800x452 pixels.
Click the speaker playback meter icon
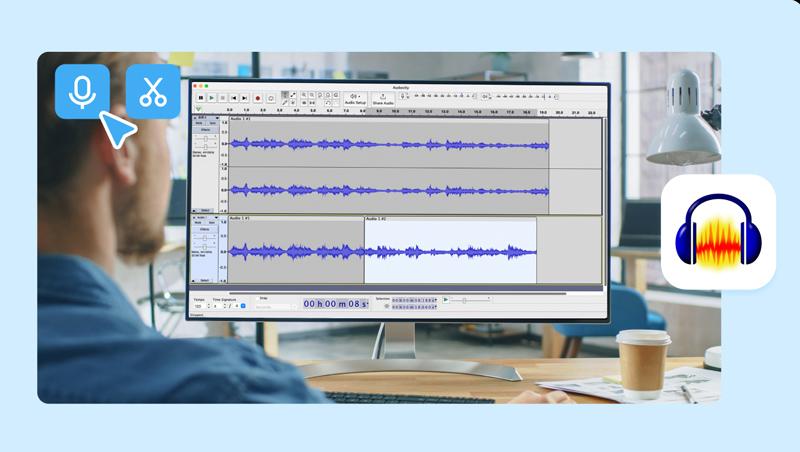tap(485, 96)
